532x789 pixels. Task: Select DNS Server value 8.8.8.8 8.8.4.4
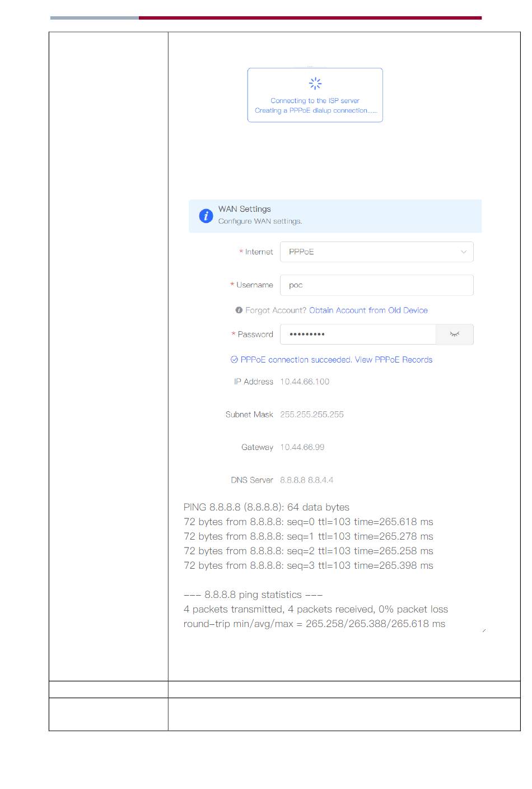pyautogui.click(x=307, y=480)
